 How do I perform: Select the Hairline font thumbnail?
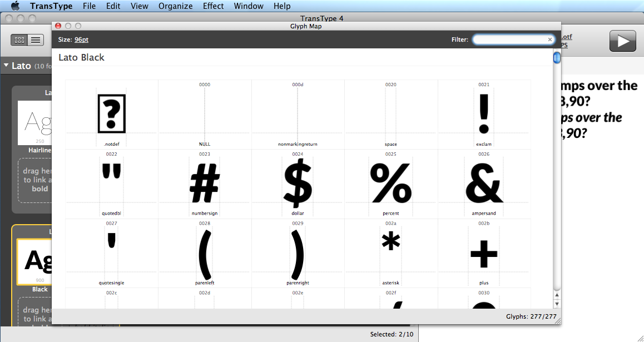tap(34, 122)
